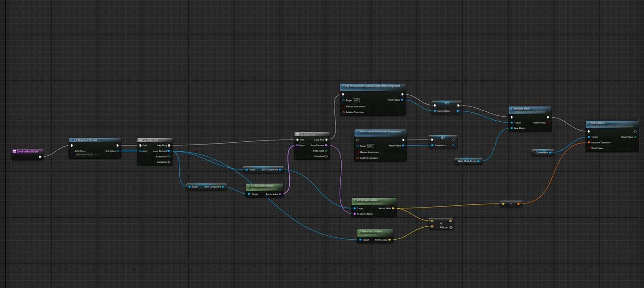
Task: Click the Out Actors array output pin
Action: pos(118,151)
